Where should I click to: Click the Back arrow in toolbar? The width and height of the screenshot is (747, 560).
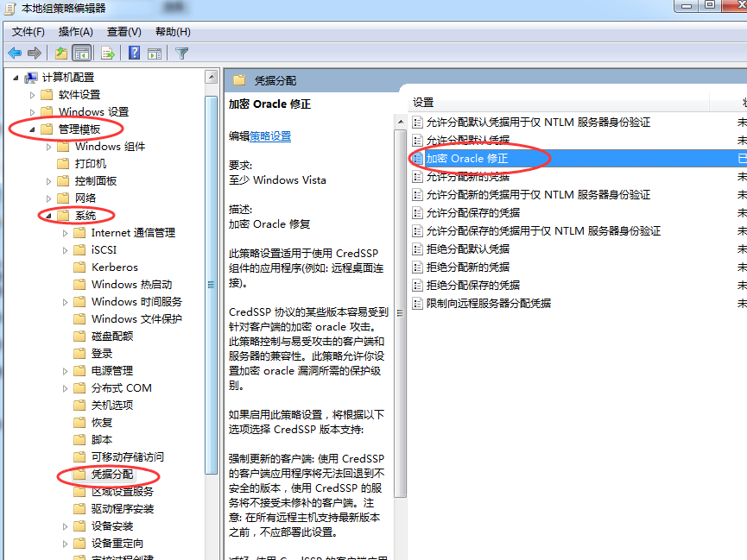pos(15,53)
